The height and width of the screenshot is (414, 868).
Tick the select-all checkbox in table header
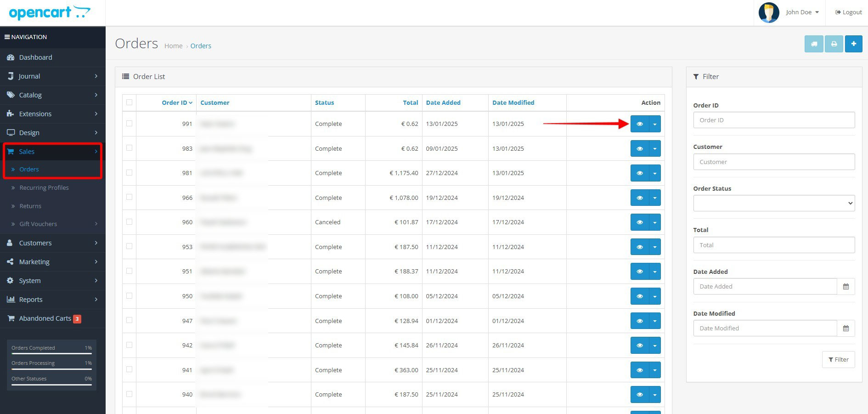point(129,102)
